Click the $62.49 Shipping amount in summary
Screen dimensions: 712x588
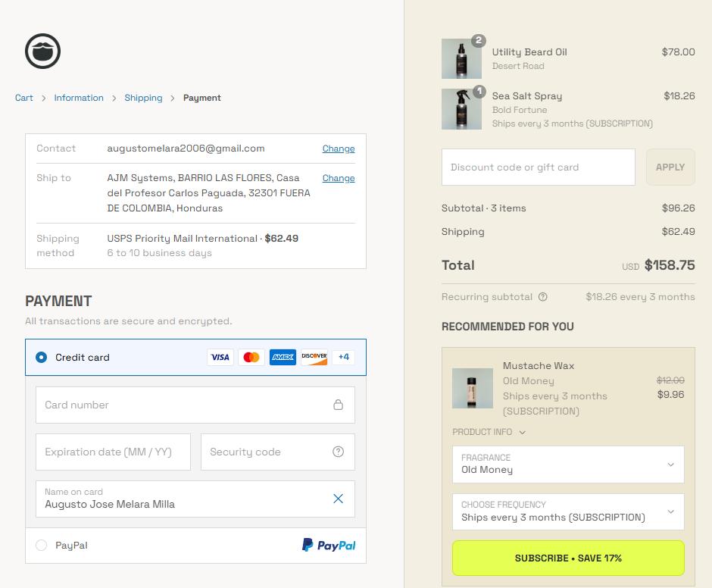tap(678, 232)
